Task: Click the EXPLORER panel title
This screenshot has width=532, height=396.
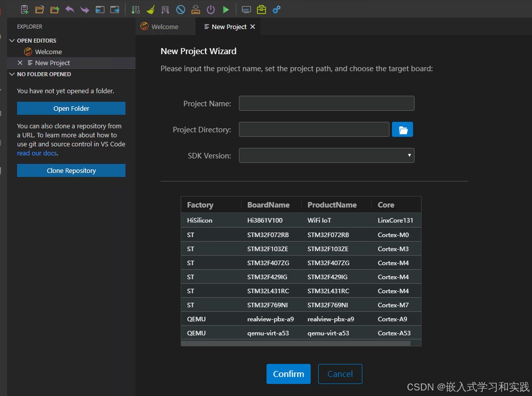Action: pyautogui.click(x=30, y=27)
